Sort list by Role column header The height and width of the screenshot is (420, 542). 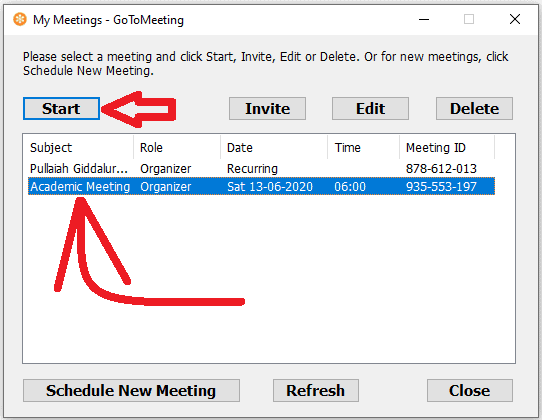point(177,148)
